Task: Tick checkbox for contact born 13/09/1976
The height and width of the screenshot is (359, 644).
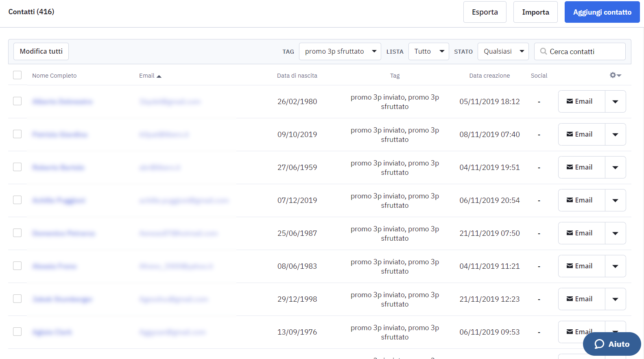Action: pyautogui.click(x=17, y=332)
